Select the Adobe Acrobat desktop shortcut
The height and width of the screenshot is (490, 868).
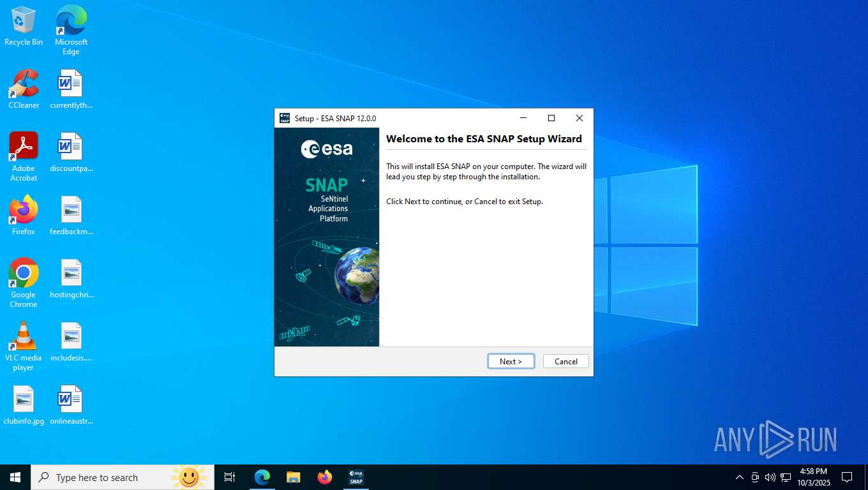(24, 157)
